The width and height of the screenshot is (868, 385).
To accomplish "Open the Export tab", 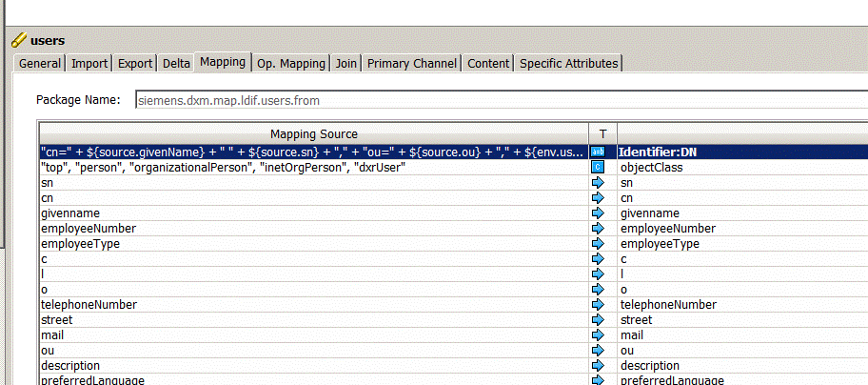I will coord(135,64).
